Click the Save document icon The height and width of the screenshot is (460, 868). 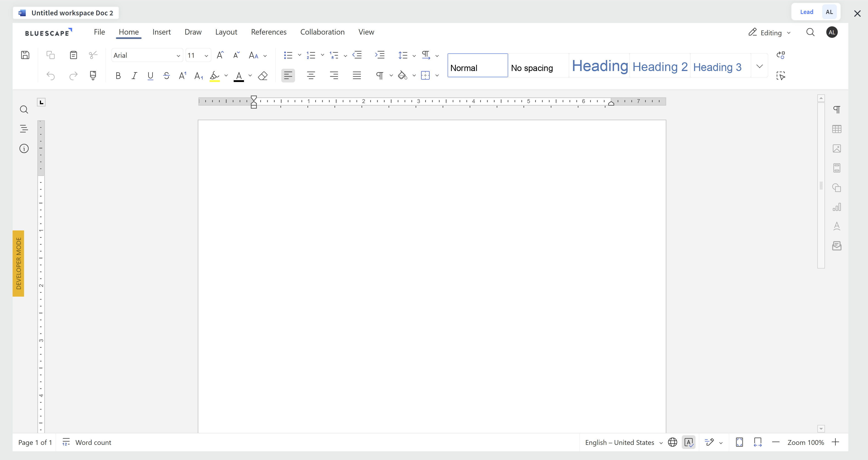coord(25,55)
